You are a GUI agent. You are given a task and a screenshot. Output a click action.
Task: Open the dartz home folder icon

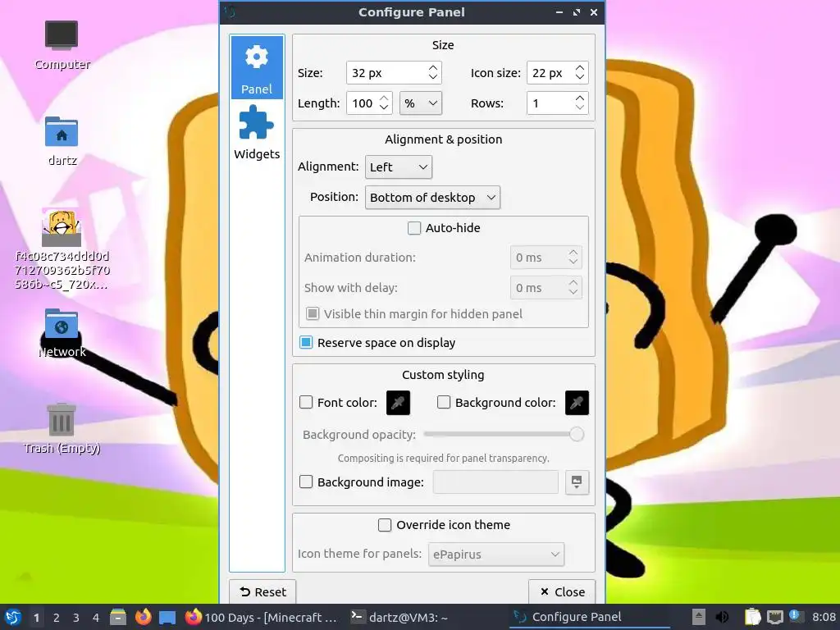pos(62,141)
